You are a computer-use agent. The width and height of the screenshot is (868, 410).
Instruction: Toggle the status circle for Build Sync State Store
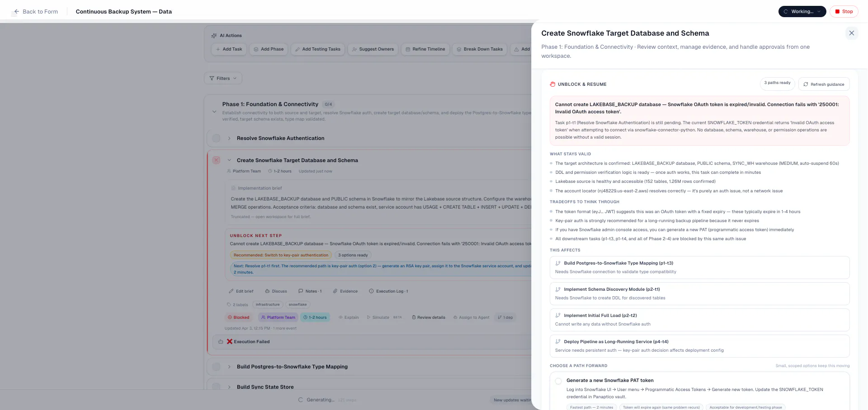point(216,387)
